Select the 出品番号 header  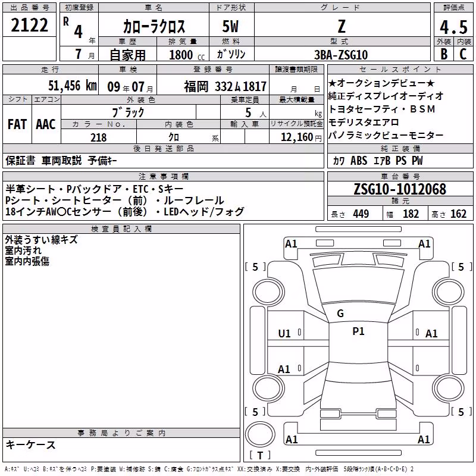29,8
